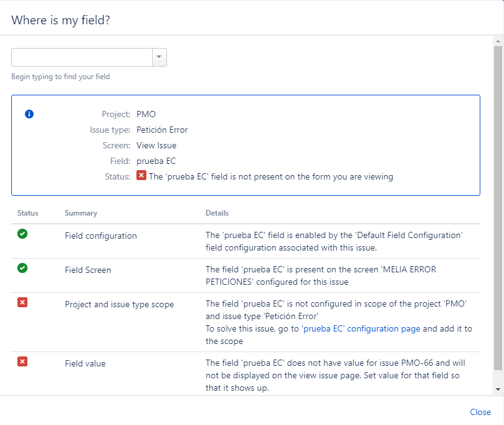Select Project and issue type scope row
The height and width of the screenshot is (425, 504).
click(x=120, y=305)
